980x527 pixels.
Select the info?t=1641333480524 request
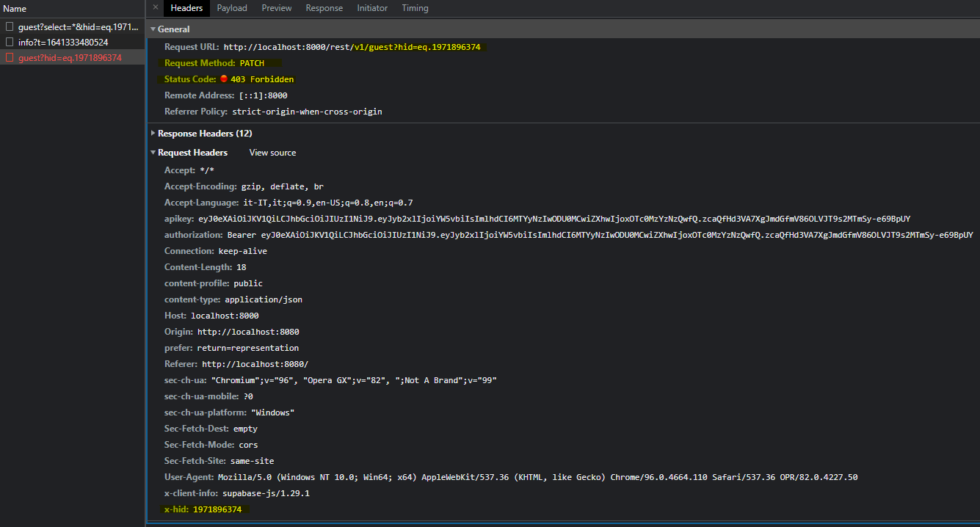(73, 43)
